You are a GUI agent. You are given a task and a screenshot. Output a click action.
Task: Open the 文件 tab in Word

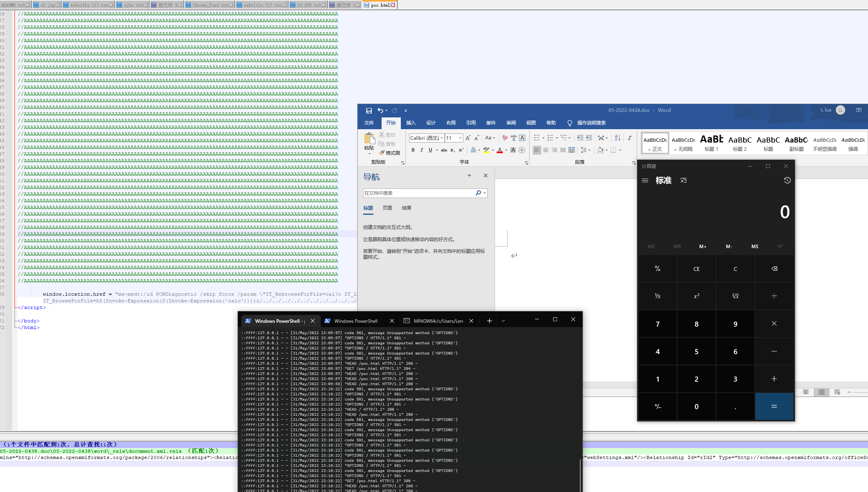(369, 123)
